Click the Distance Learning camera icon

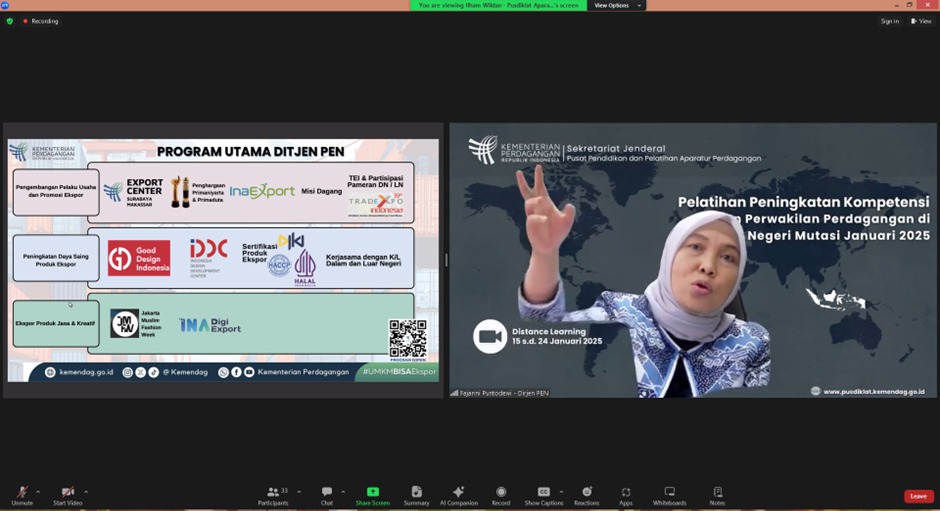(x=490, y=336)
